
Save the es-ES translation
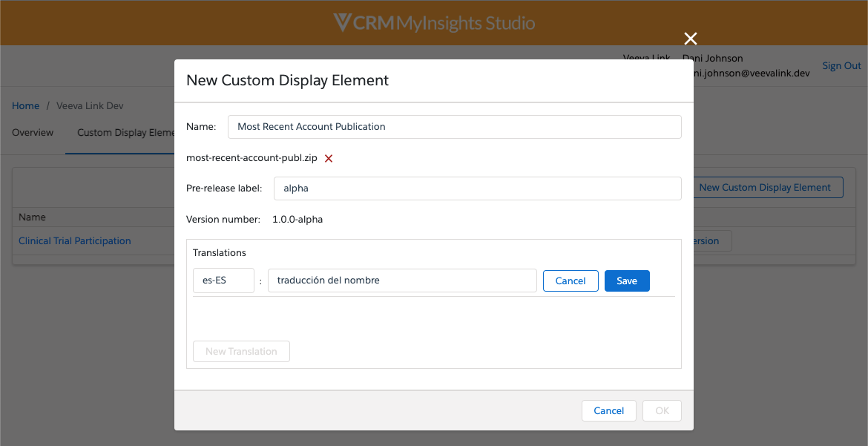coord(627,281)
